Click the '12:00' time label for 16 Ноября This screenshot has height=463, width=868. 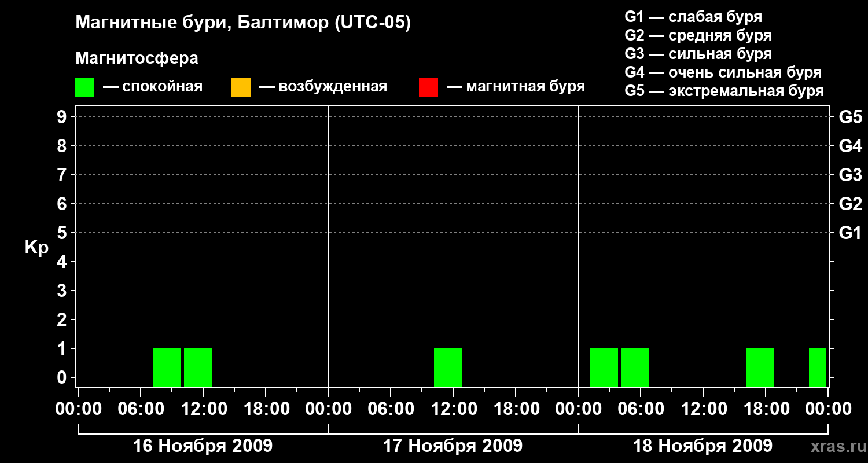(x=203, y=409)
